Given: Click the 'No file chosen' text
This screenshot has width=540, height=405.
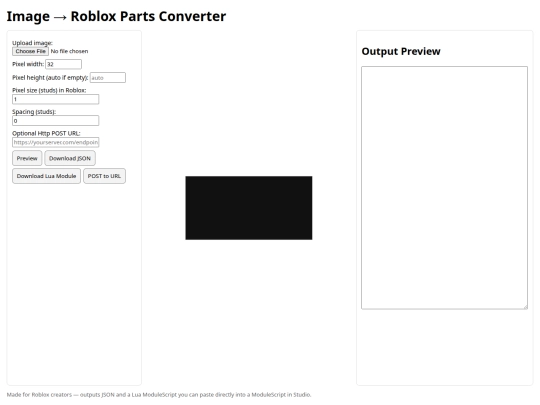Looking at the screenshot, I should (70, 51).
